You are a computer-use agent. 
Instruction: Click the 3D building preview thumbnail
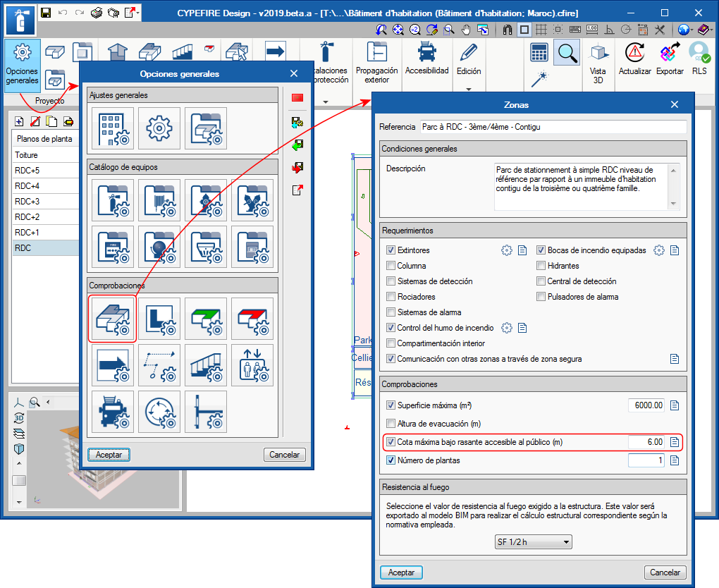click(x=103, y=459)
